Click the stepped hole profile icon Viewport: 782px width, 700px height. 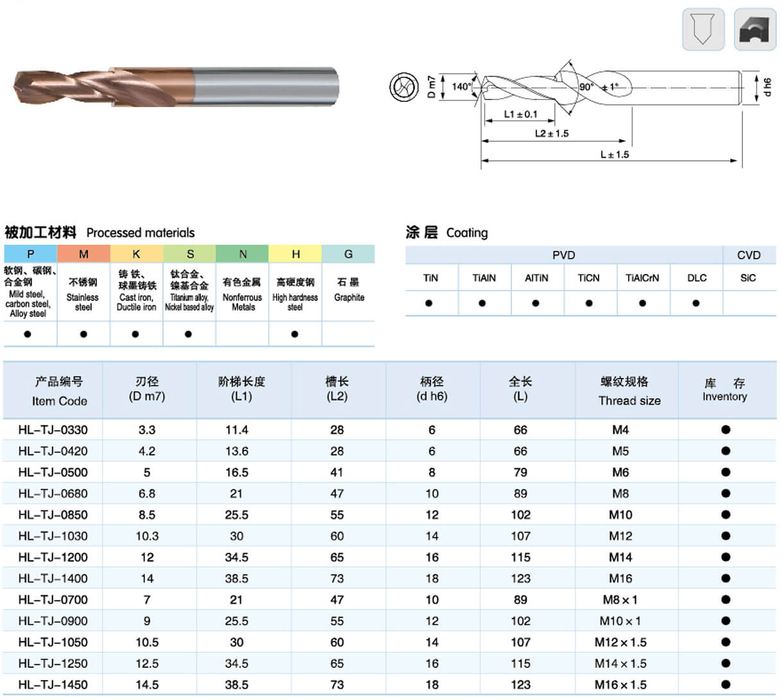(x=754, y=30)
